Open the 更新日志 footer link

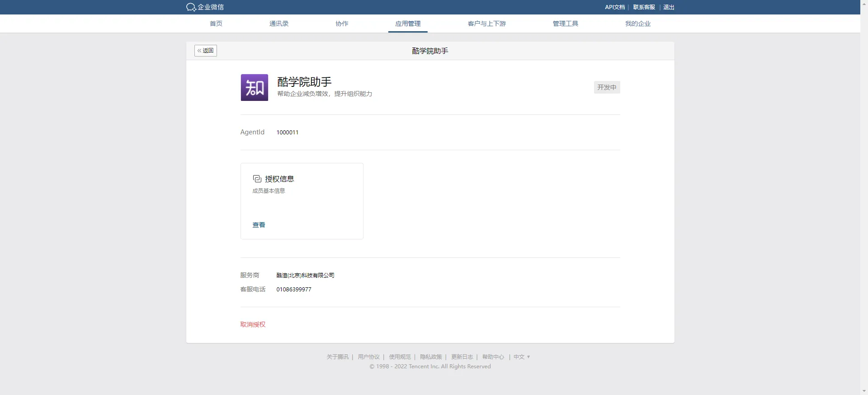(x=462, y=357)
